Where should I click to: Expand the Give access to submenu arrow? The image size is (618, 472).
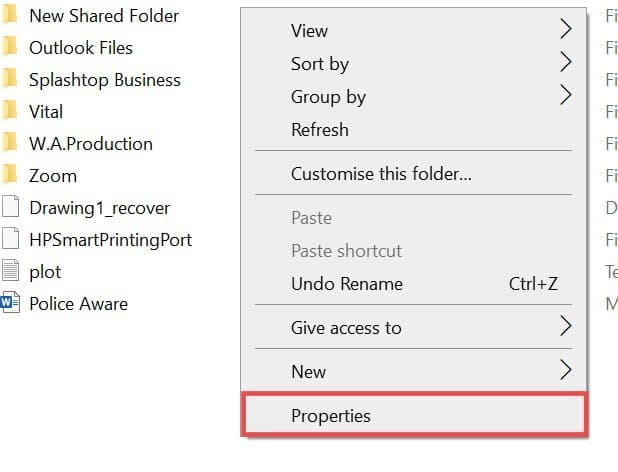point(565,327)
